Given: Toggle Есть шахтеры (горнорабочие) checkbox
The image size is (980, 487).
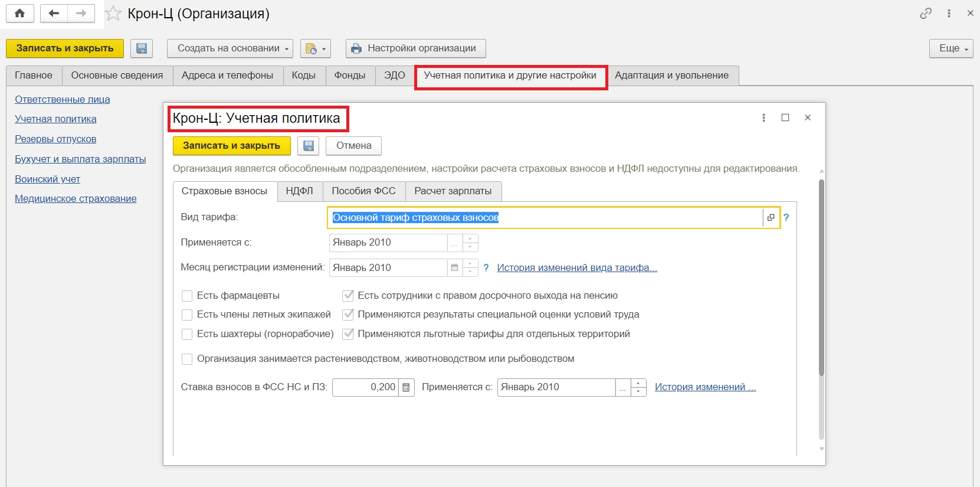Looking at the screenshot, I should tap(187, 334).
